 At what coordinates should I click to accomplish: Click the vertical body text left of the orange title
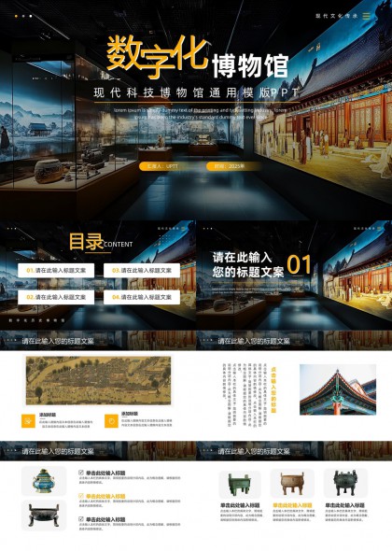(x=245, y=394)
